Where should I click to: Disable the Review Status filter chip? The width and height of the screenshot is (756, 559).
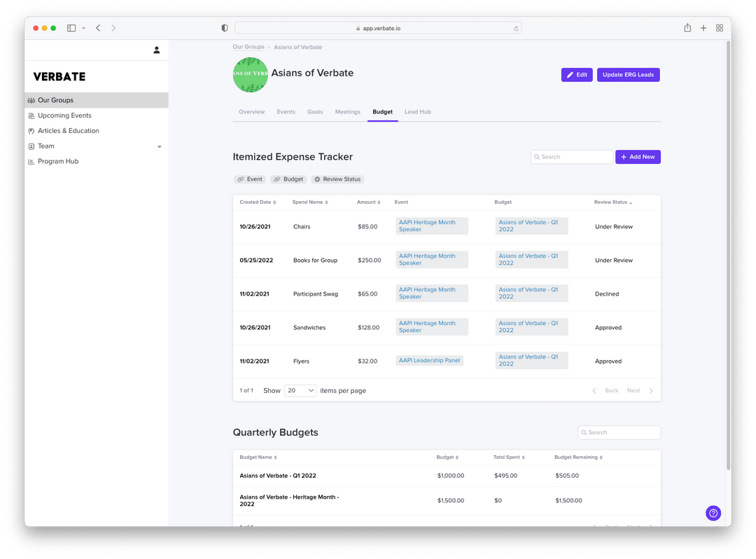coord(337,179)
